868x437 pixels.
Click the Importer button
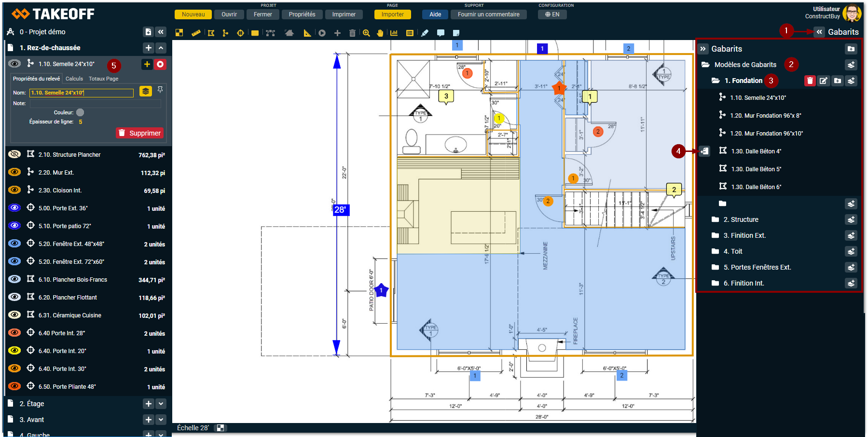tap(392, 14)
